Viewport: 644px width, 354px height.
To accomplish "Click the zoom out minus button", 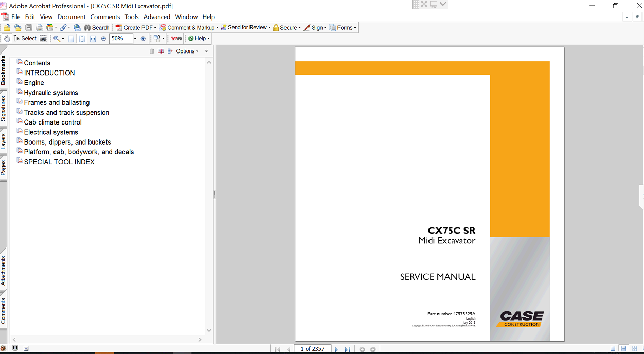I will point(103,39).
